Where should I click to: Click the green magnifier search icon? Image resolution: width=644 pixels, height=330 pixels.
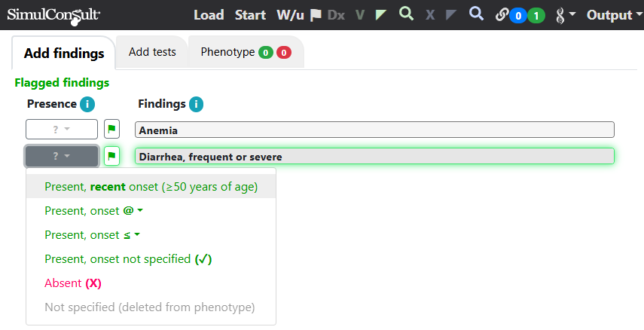(x=406, y=14)
